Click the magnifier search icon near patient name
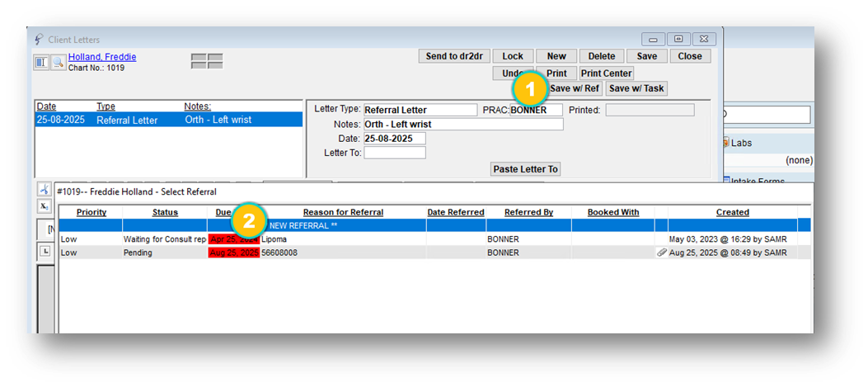Image resolution: width=868 pixels, height=387 pixels. coord(58,63)
